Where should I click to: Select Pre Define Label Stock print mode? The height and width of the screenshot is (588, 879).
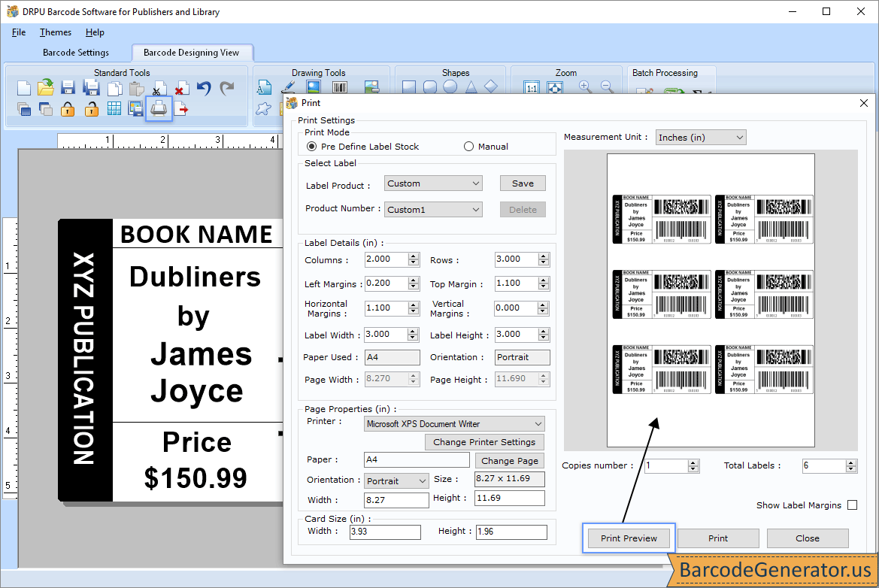311,147
